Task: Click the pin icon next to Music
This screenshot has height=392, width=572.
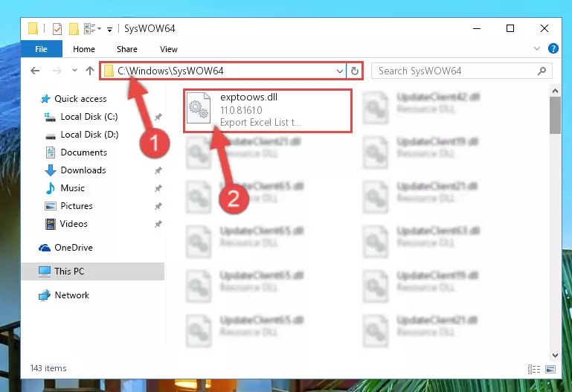Action: click(x=158, y=188)
